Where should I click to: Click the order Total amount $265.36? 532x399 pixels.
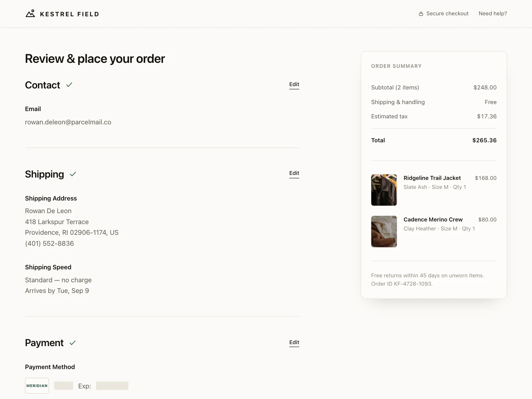(484, 140)
